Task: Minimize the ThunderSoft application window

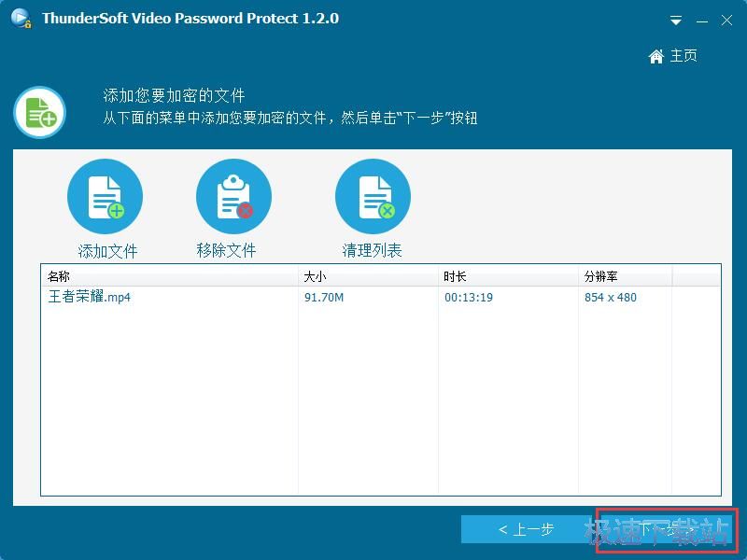Action: (700, 18)
